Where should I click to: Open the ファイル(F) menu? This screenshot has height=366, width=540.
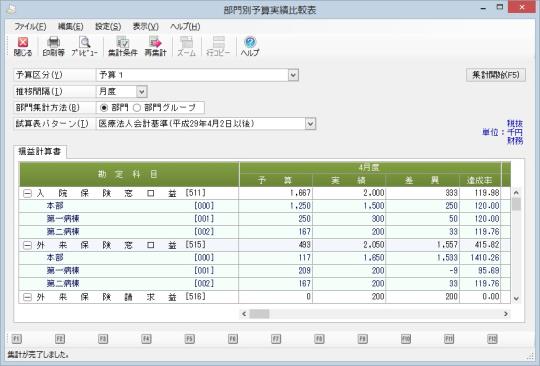pyautogui.click(x=30, y=27)
